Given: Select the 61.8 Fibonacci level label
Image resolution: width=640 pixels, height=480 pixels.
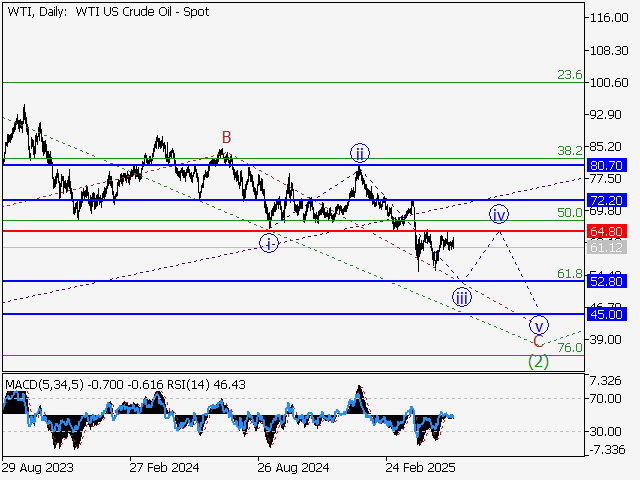Looking at the screenshot, I should [x=569, y=273].
